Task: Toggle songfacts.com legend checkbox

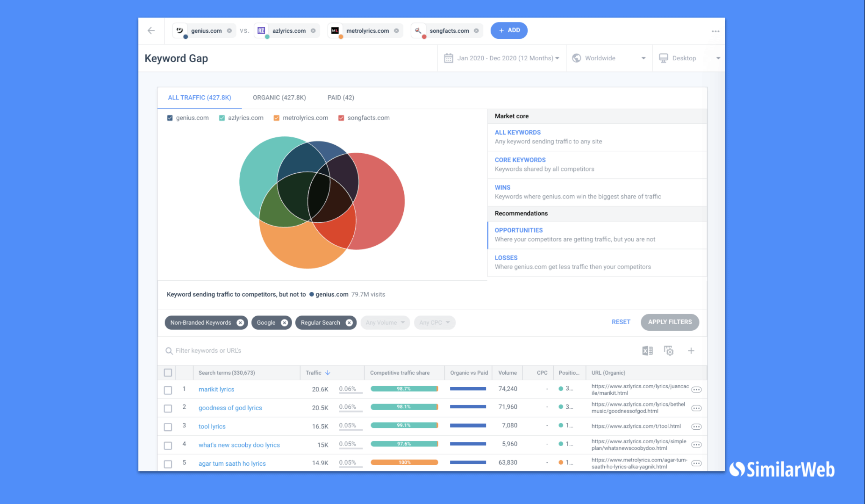Action: coord(341,118)
